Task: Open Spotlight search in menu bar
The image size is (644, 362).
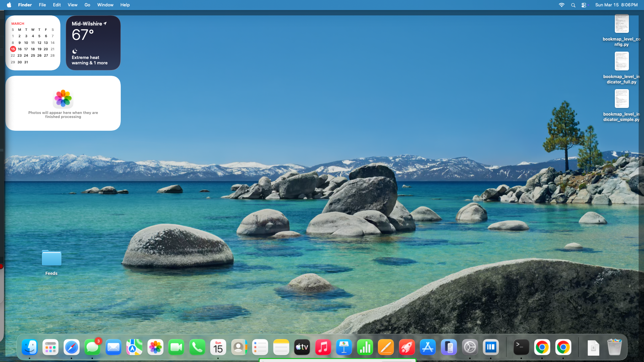Action: (573, 5)
